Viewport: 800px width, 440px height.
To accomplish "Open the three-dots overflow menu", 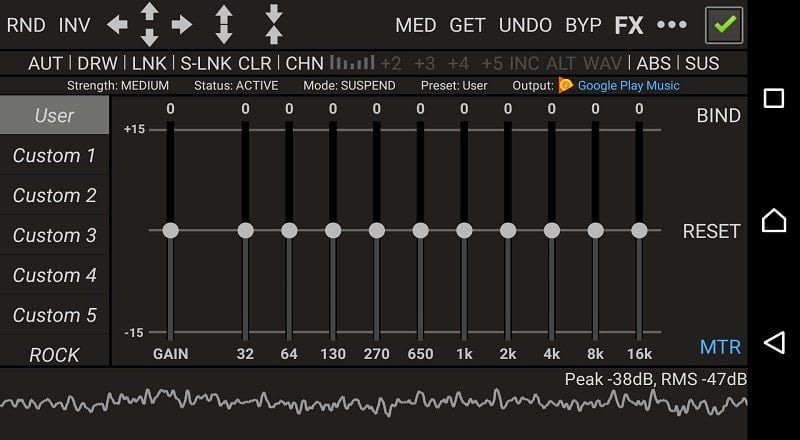I will 671,25.
